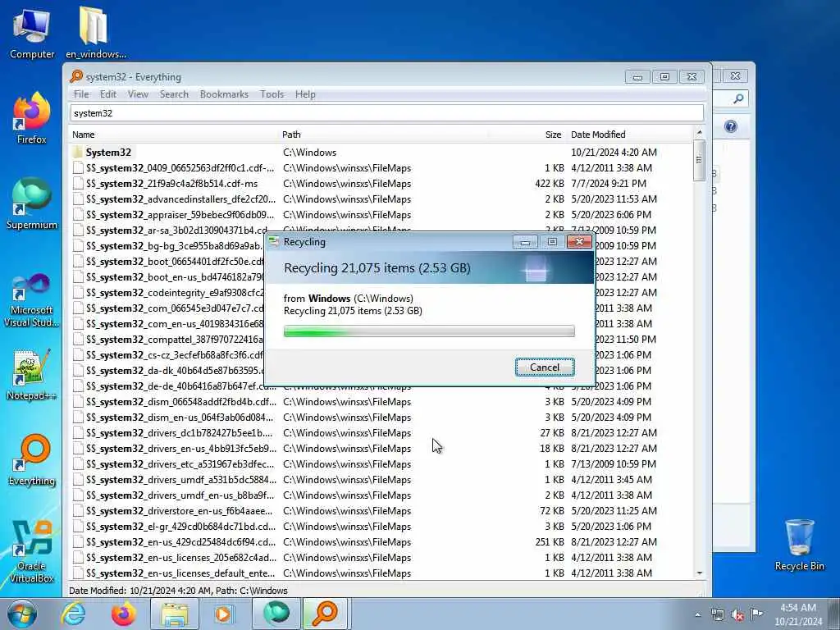Image resolution: width=840 pixels, height=630 pixels.
Task: Open the Notepad++ desktop shortcut
Action: [32, 375]
